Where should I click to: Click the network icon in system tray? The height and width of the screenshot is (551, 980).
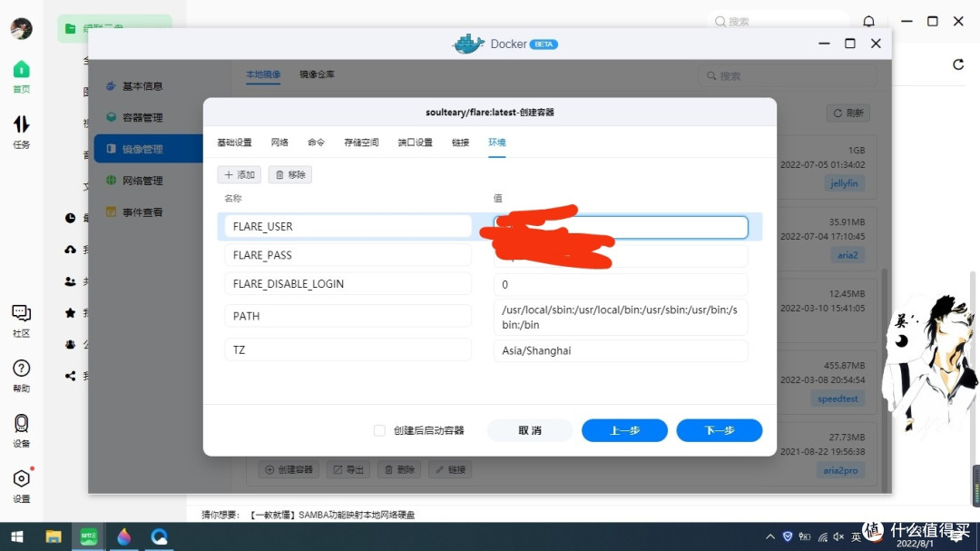click(x=822, y=536)
